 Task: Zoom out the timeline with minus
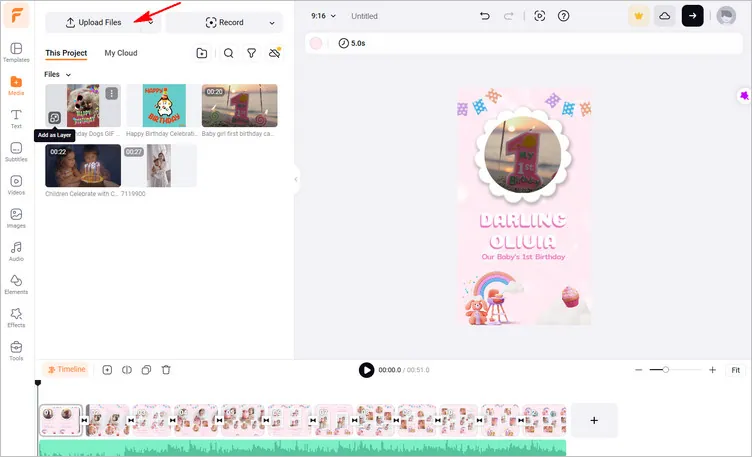click(x=638, y=370)
